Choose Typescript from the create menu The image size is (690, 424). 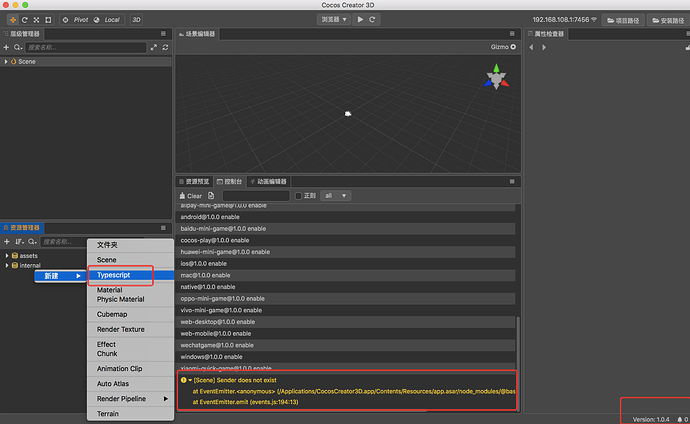coord(130,275)
